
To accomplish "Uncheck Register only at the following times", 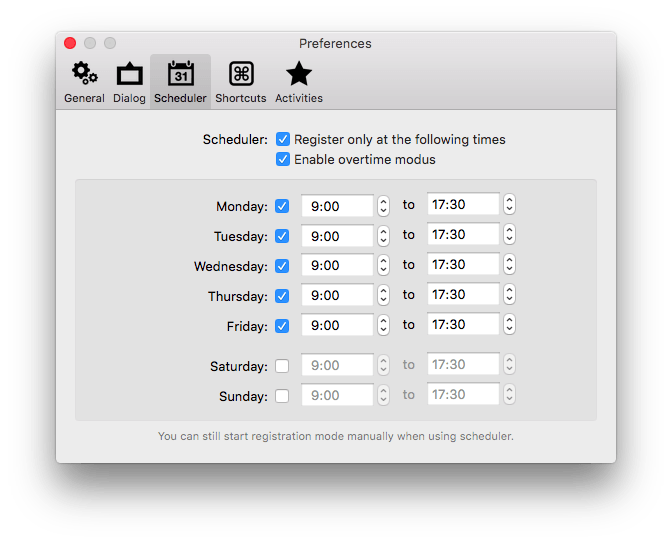I will [x=283, y=139].
